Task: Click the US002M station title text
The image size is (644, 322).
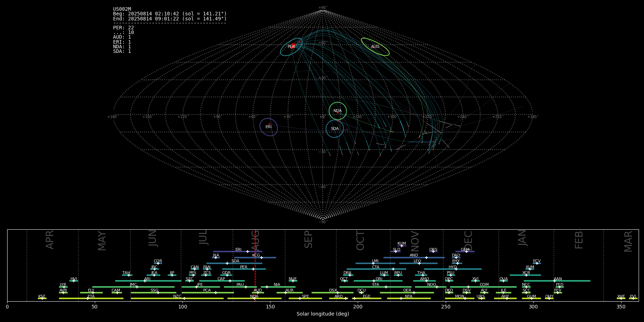Action: point(122,9)
